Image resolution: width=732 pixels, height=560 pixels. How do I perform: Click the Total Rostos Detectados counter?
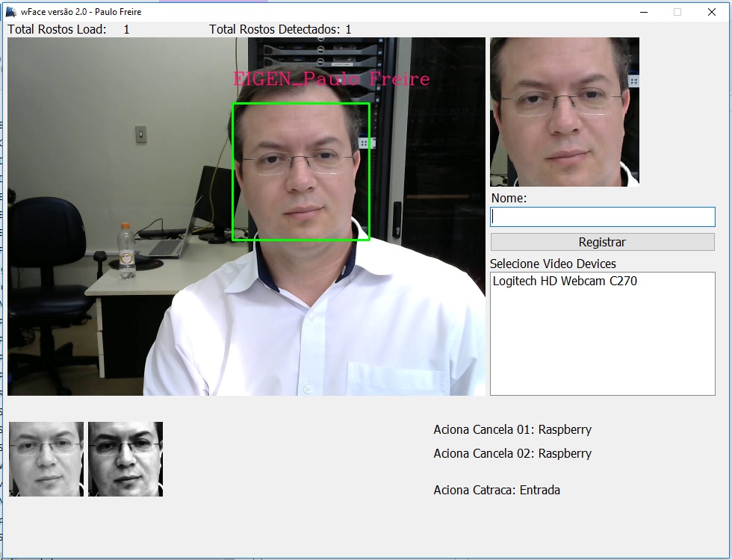click(x=280, y=29)
